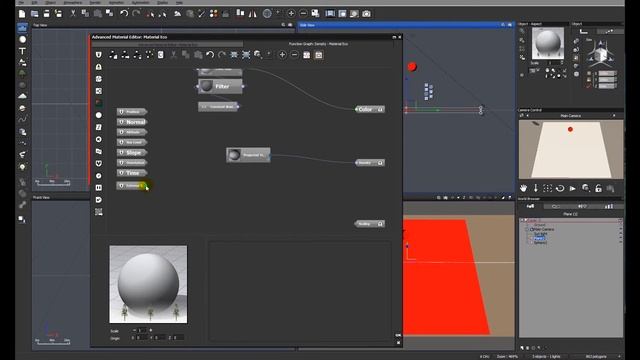Click the pan hand icon in Camera Control
Image resolution: width=640 pixels, height=360 pixels.
pyautogui.click(x=523, y=188)
